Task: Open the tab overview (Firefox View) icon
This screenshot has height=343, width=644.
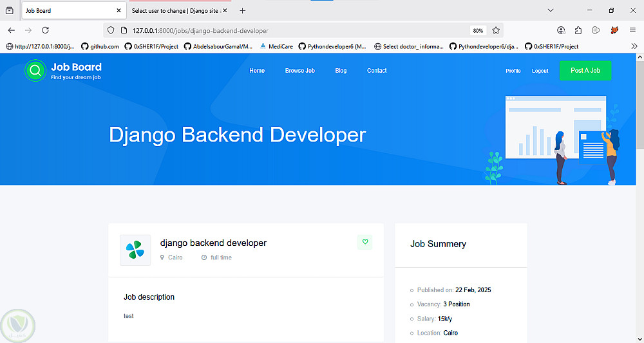Action: pos(10,11)
